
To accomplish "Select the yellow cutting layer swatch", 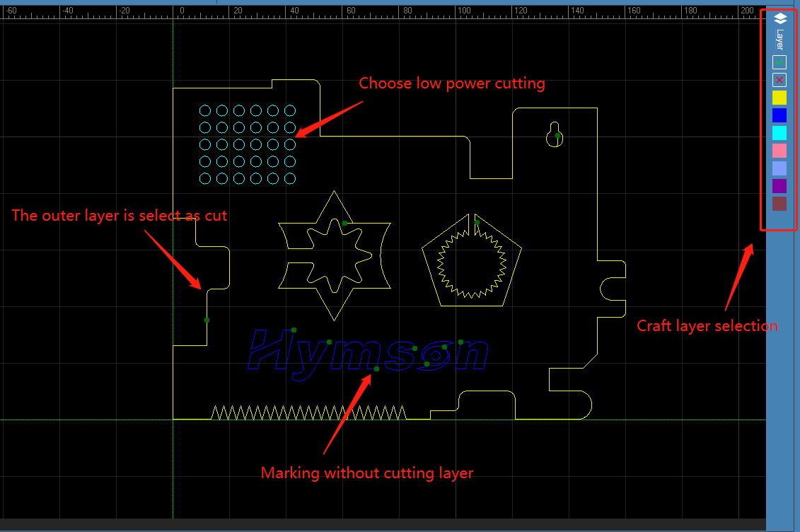I will tap(779, 98).
